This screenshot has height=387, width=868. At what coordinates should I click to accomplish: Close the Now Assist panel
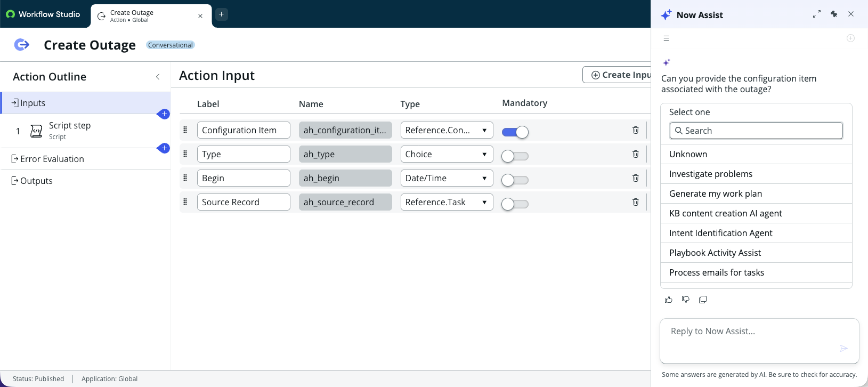pos(851,14)
